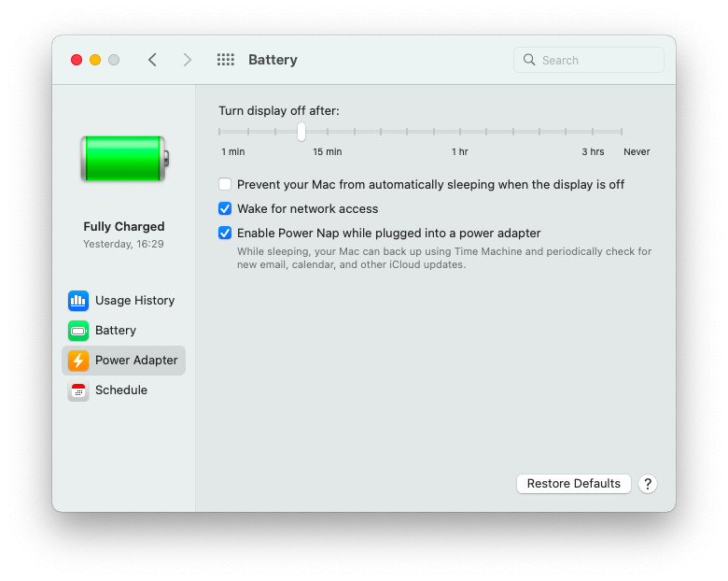
Task: Select the Power Adapter pane
Action: [x=123, y=361]
